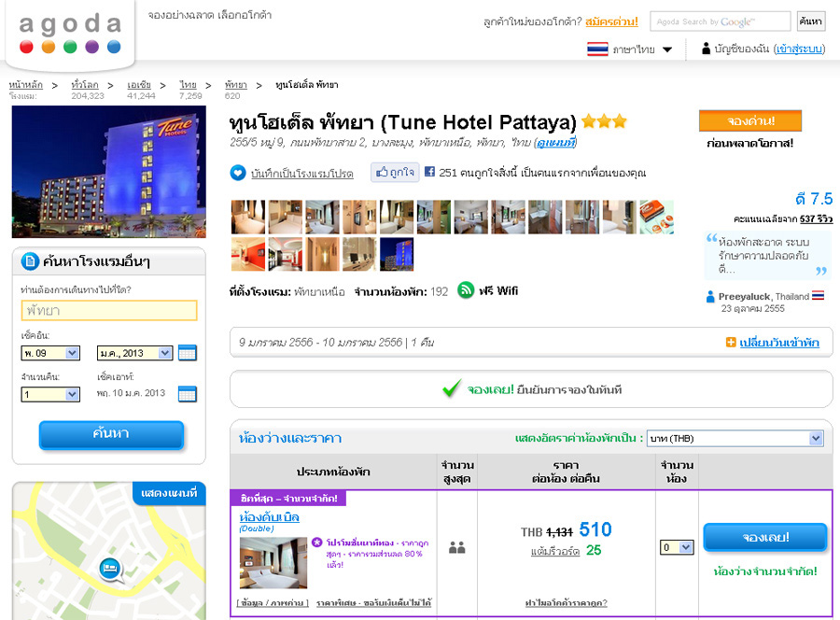Click the blue ค้นหา search button
This screenshot has height=620, width=840.
111,434
